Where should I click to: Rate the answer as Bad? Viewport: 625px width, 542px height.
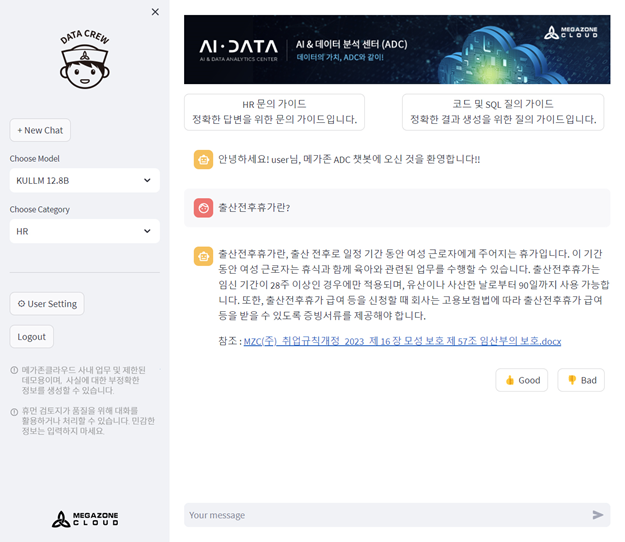[581, 380]
